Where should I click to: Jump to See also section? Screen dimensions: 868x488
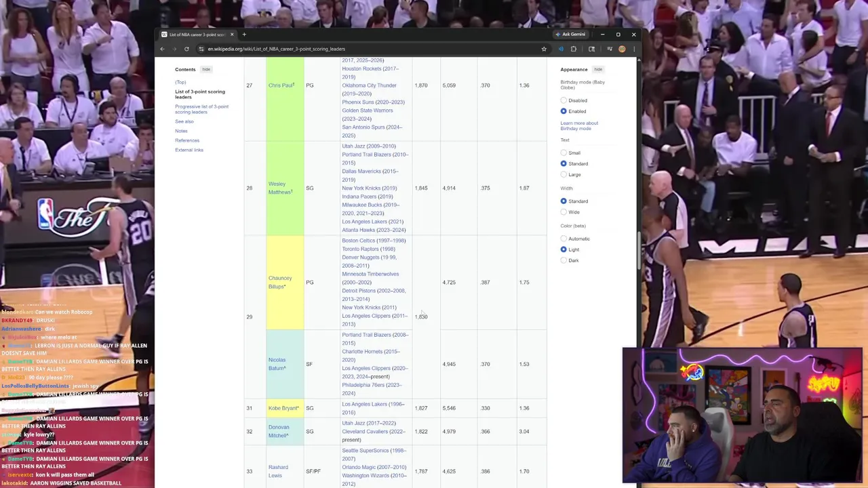(x=184, y=121)
